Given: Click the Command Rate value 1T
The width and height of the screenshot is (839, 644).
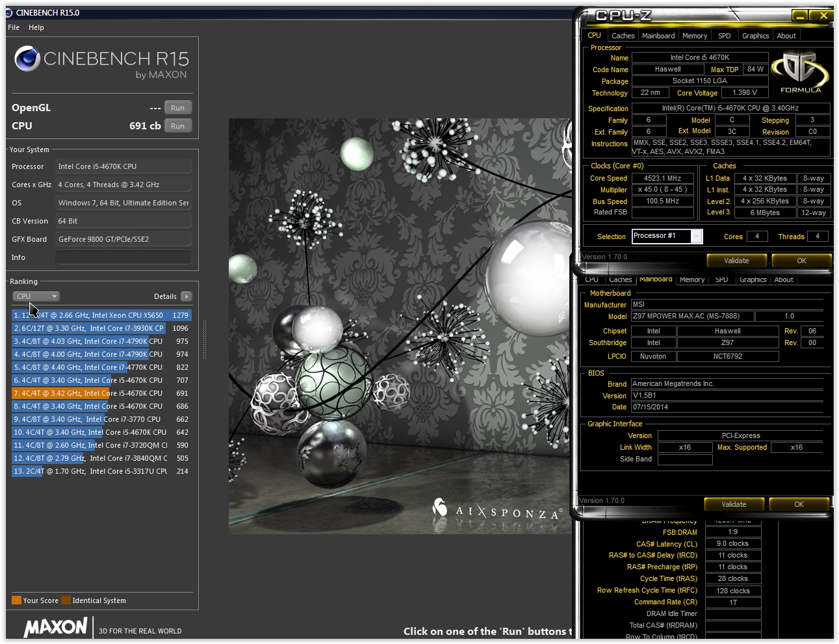Looking at the screenshot, I should 733,602.
